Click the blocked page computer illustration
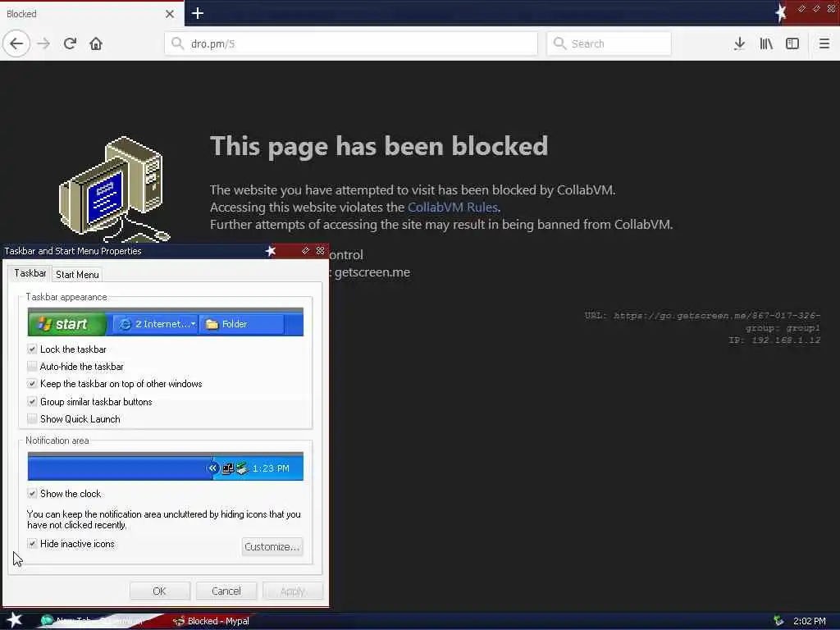The image size is (840, 630). coord(113,189)
